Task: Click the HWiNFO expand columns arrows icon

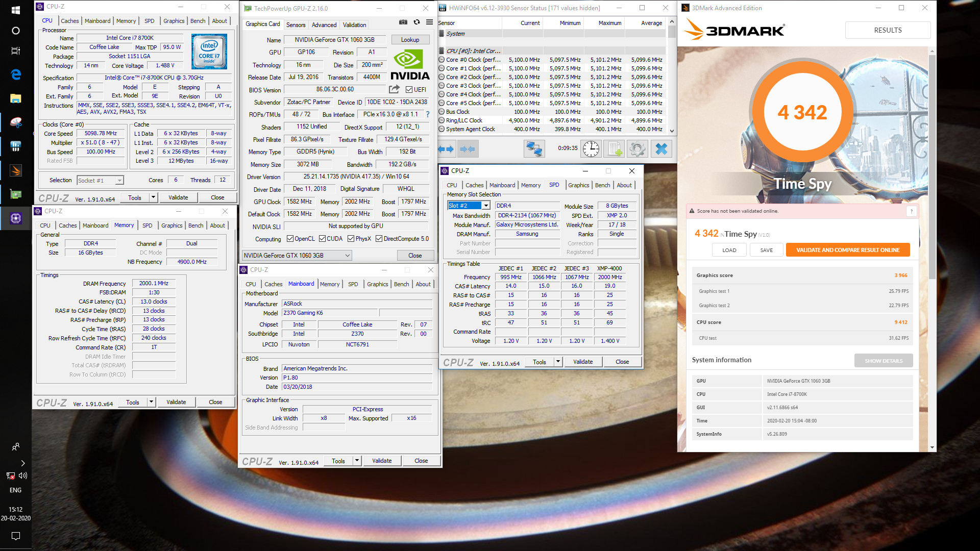Action: (x=446, y=149)
